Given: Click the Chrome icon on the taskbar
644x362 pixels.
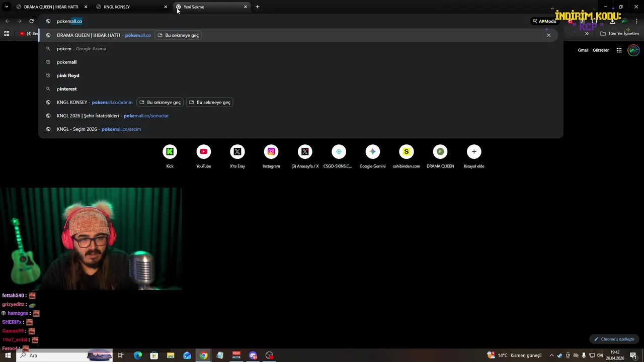Looking at the screenshot, I should [203, 355].
